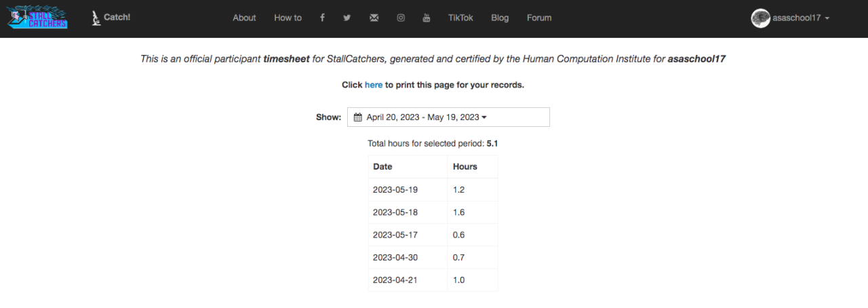The image size is (868, 308).
Task: Open the About menu item
Action: click(244, 18)
